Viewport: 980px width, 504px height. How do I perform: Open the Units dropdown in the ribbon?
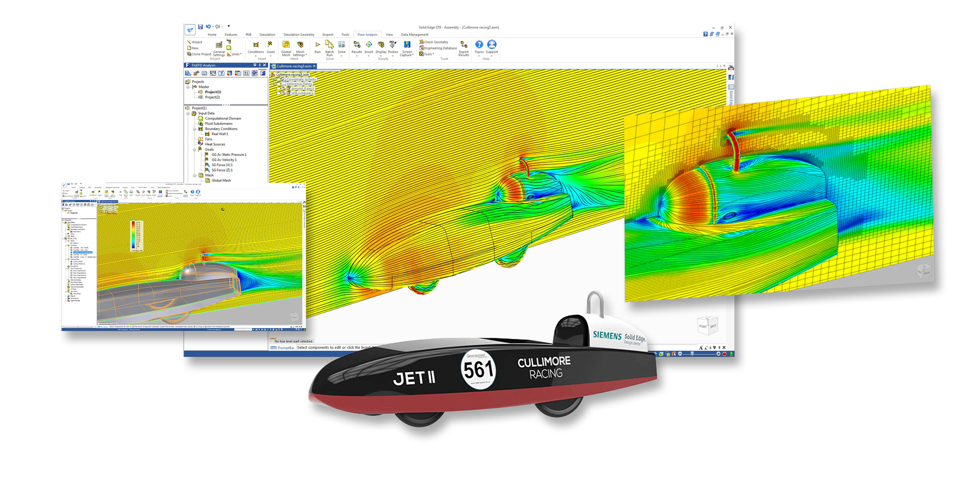coord(235,54)
